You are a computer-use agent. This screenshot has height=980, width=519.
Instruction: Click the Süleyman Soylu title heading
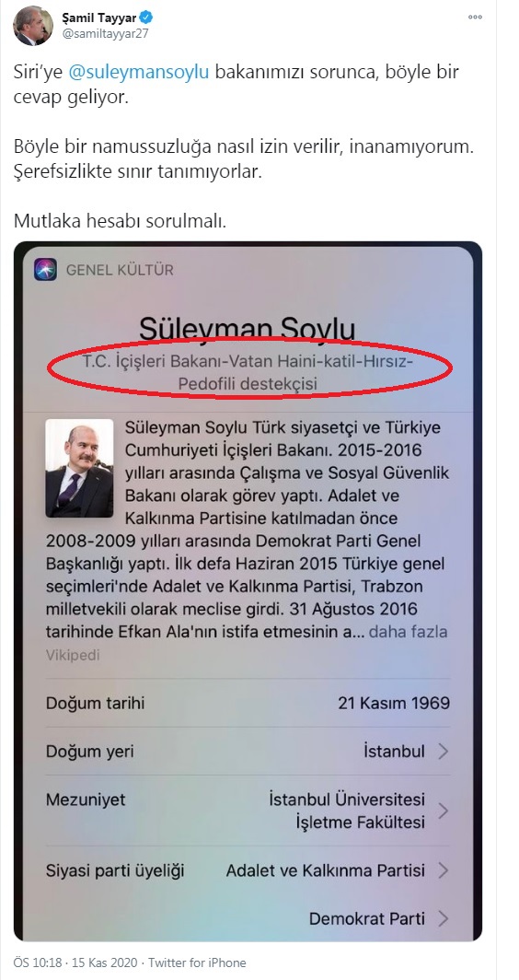click(248, 327)
